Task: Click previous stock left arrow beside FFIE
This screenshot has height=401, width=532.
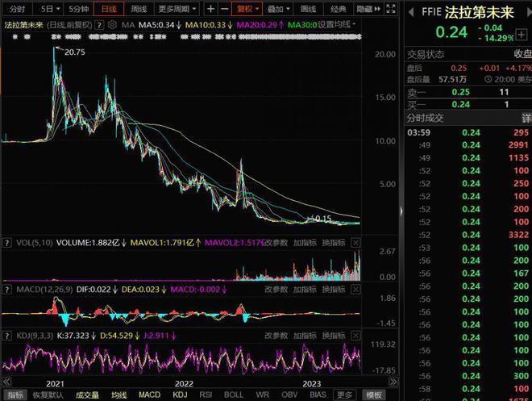Action: point(409,12)
